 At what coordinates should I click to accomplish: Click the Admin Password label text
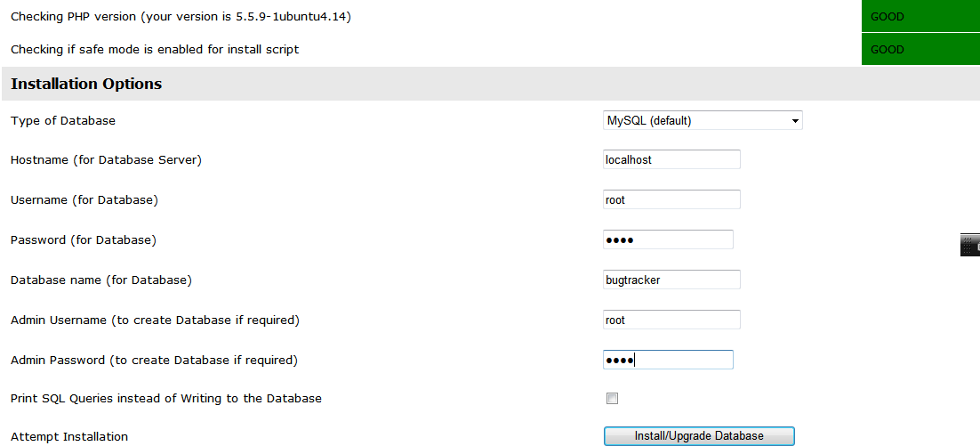(155, 360)
